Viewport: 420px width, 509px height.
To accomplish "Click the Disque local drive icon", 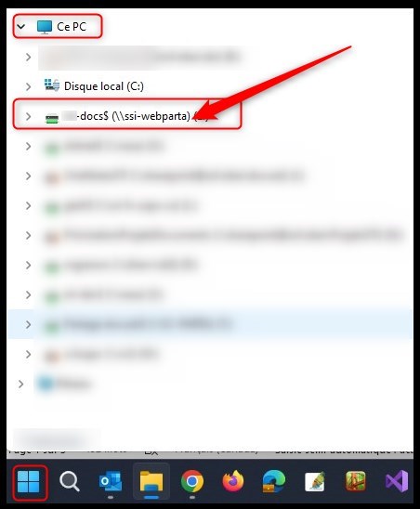I will (x=52, y=85).
